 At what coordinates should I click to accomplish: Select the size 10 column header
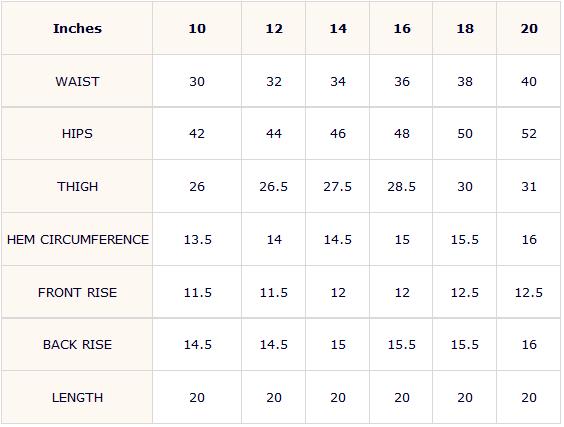click(197, 28)
